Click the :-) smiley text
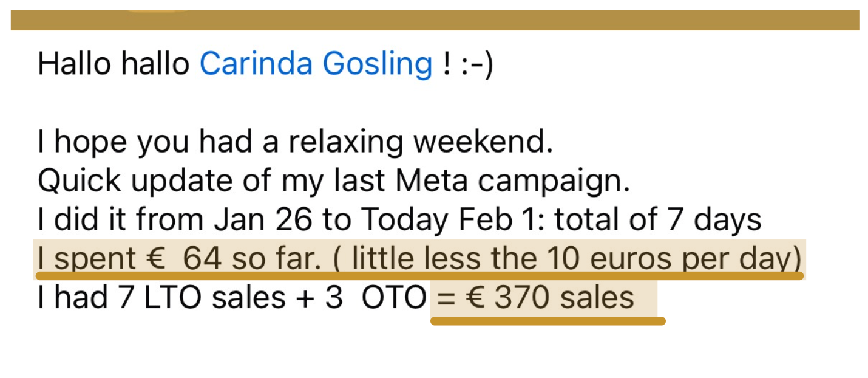Image resolution: width=868 pixels, height=378 pixels. coord(476,64)
